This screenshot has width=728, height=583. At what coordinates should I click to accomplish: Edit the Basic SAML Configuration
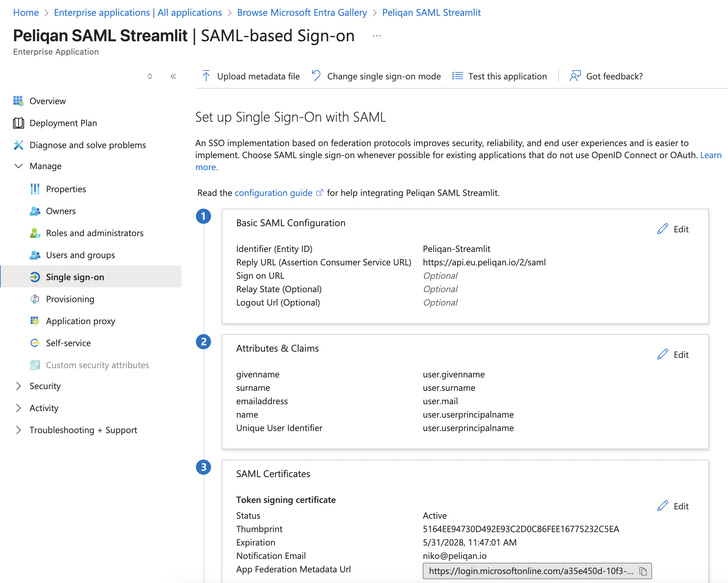[x=673, y=229]
